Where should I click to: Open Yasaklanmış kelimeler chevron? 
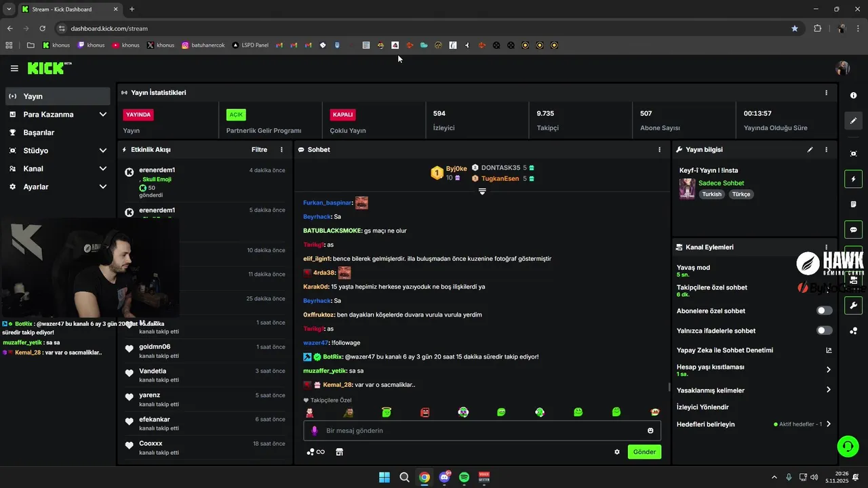[828, 390]
